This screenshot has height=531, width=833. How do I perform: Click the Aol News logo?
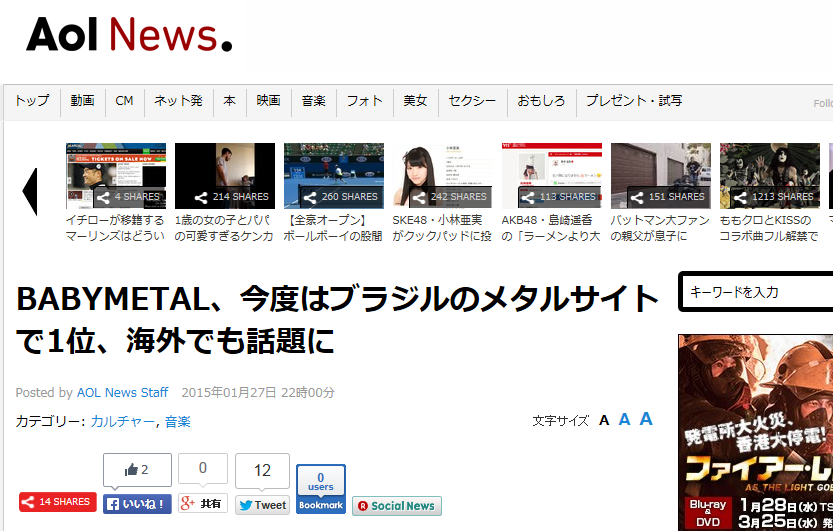[x=129, y=35]
